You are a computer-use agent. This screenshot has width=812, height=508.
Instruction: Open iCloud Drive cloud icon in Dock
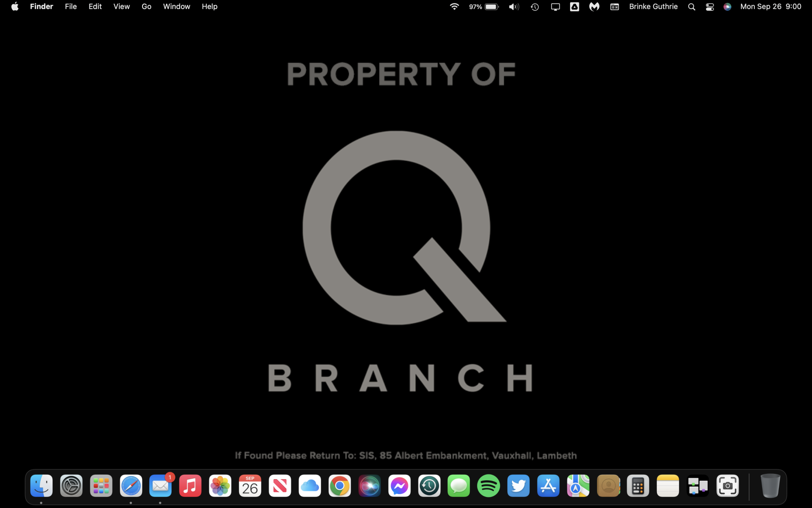pyautogui.click(x=310, y=486)
